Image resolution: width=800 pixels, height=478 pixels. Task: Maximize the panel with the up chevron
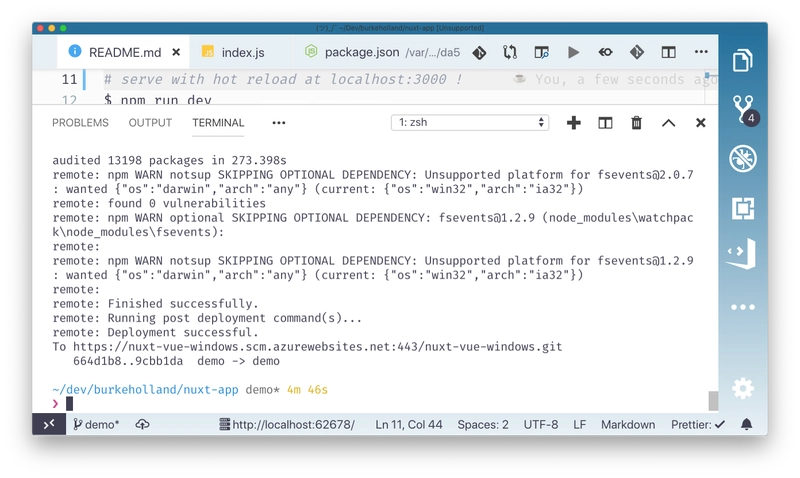pos(668,123)
